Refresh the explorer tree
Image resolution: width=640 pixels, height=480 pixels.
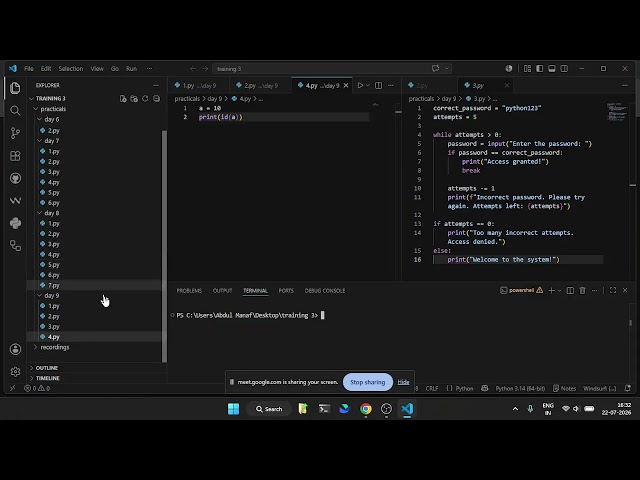(x=145, y=99)
